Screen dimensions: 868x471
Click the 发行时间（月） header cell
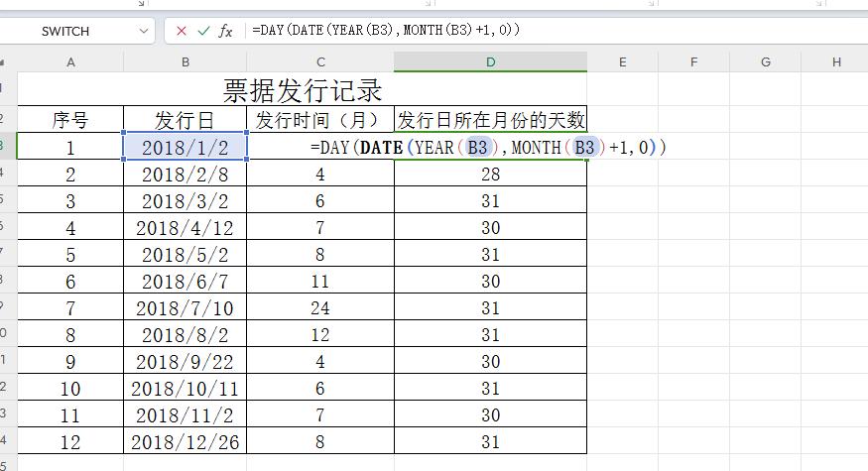click(x=320, y=119)
